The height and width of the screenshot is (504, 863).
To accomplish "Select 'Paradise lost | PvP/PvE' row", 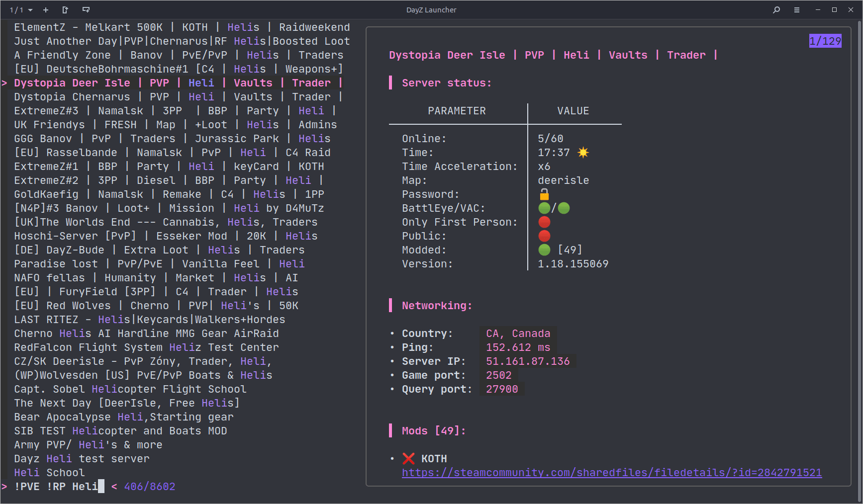I will (x=159, y=264).
